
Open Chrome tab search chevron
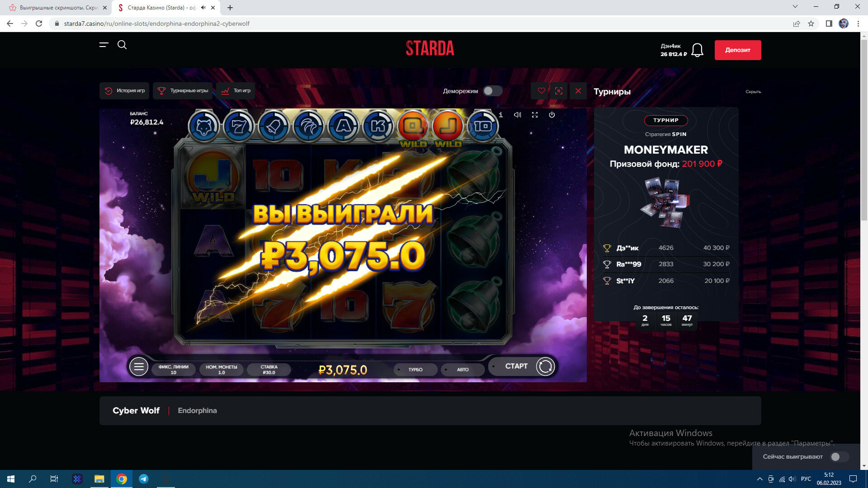point(795,6)
